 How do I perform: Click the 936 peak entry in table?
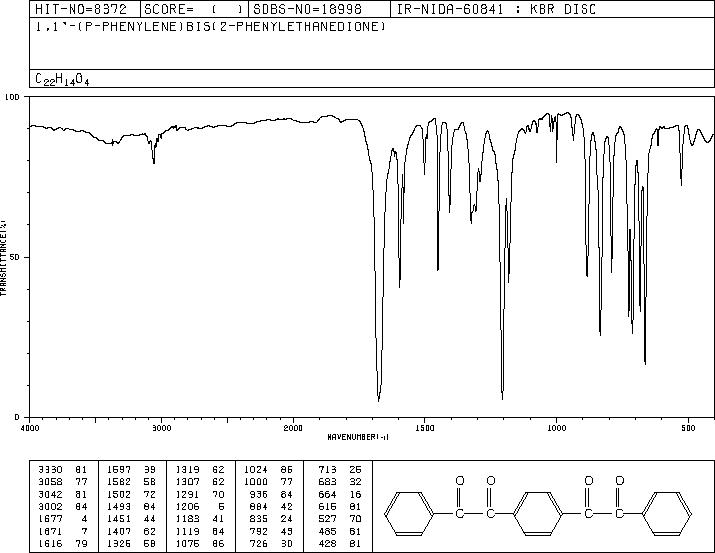[x=272, y=494]
